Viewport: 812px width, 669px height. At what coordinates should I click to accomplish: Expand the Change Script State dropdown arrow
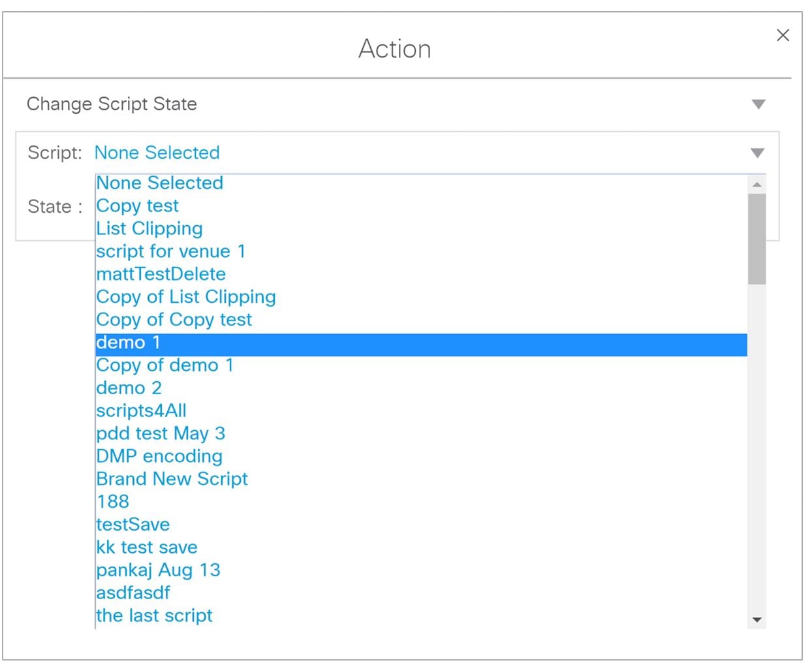(758, 104)
